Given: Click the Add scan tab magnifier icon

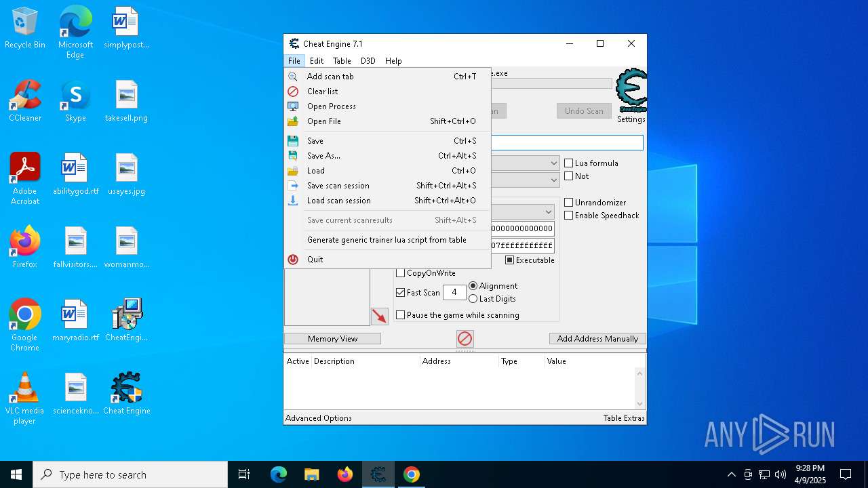Looking at the screenshot, I should coord(293,77).
